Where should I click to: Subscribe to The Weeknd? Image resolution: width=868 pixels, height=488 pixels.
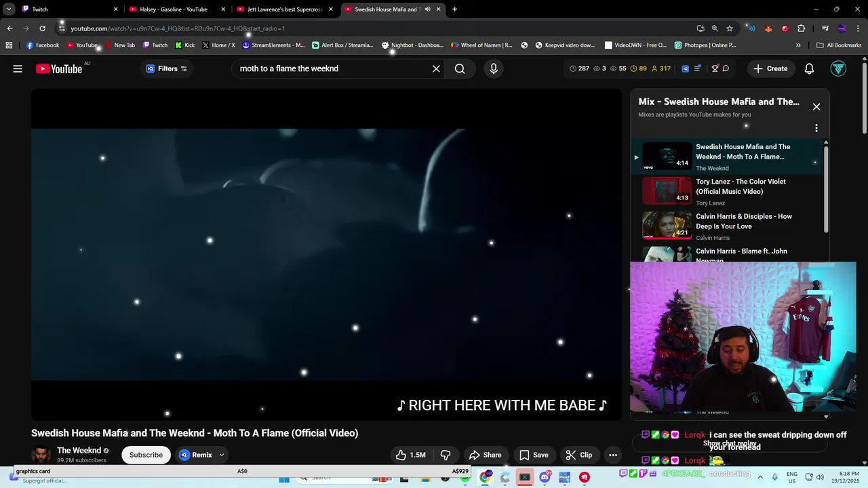(146, 455)
